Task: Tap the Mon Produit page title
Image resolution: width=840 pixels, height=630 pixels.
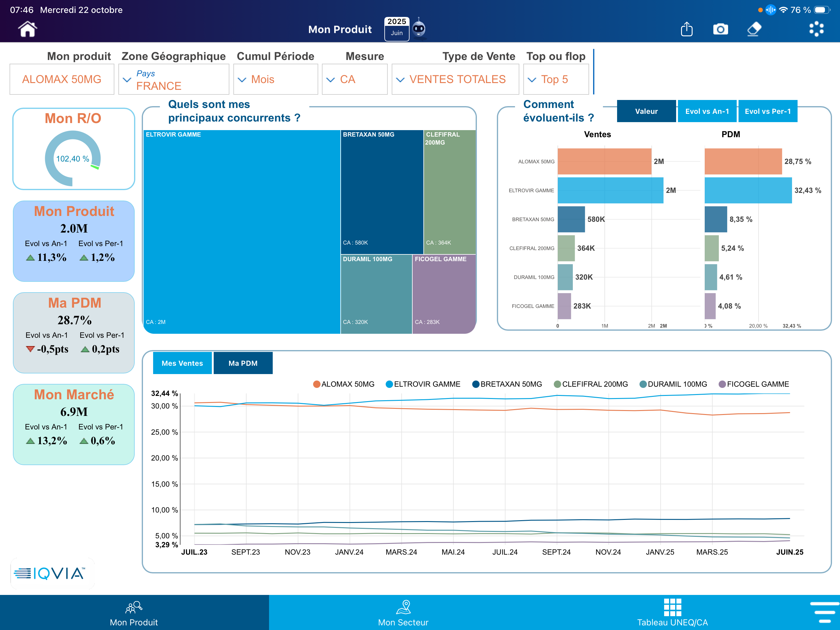Action: pos(340,29)
